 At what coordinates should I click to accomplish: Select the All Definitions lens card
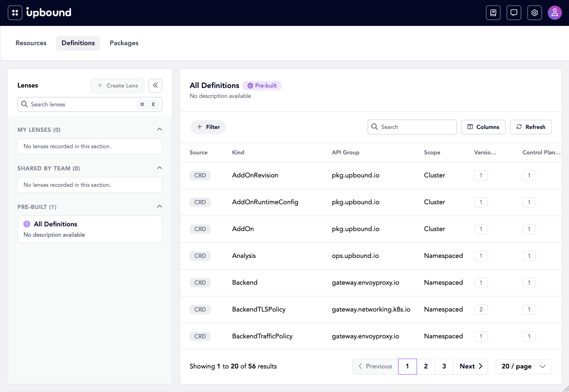click(90, 229)
